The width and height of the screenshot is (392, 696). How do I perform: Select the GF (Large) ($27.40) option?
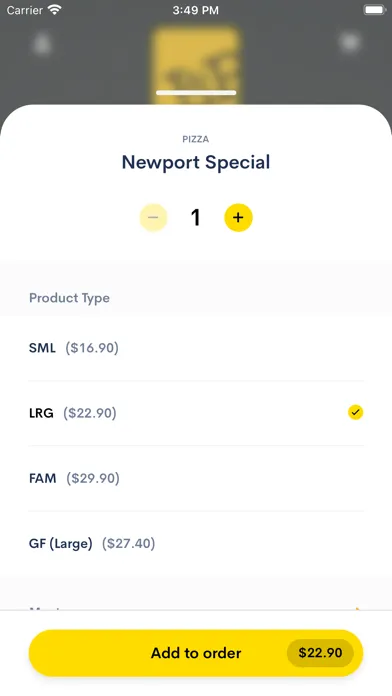coord(196,543)
